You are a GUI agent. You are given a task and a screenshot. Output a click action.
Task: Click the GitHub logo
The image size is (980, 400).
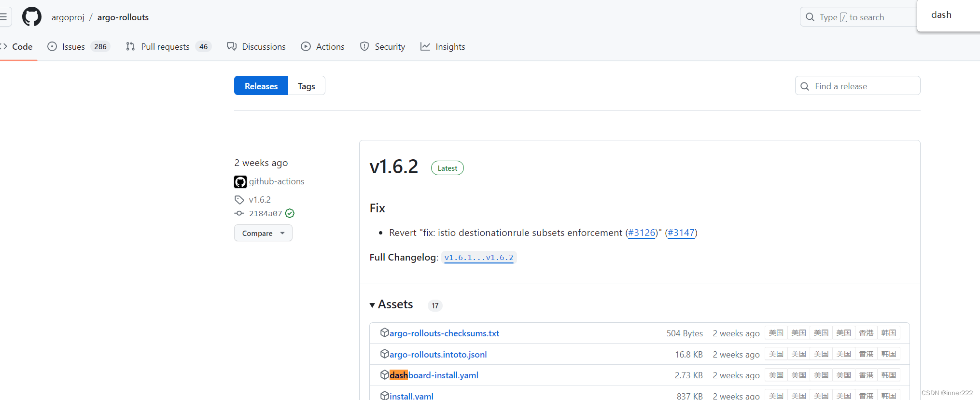[32, 17]
